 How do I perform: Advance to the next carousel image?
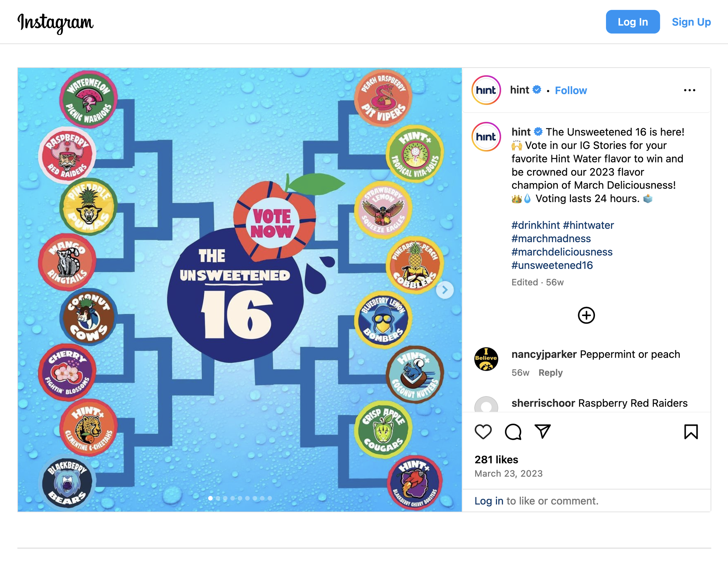445,290
